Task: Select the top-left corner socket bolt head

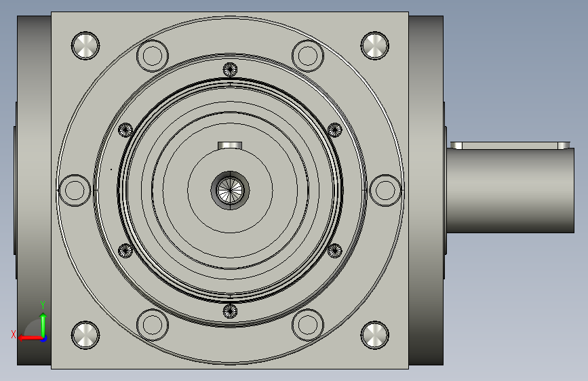Action: click(85, 45)
